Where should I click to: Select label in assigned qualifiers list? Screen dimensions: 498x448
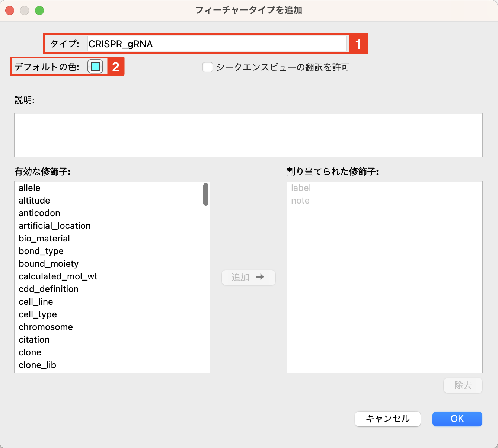(x=301, y=188)
